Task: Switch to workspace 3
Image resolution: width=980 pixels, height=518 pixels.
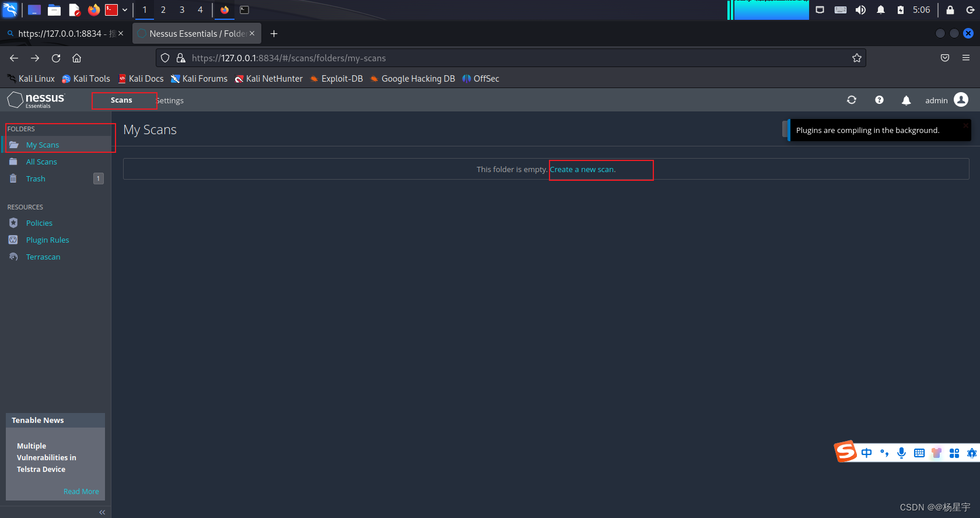Action: tap(182, 9)
